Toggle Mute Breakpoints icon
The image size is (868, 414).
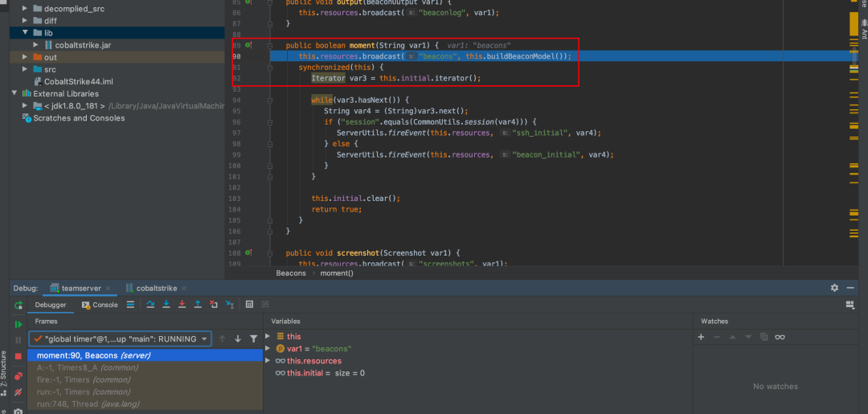point(18,392)
